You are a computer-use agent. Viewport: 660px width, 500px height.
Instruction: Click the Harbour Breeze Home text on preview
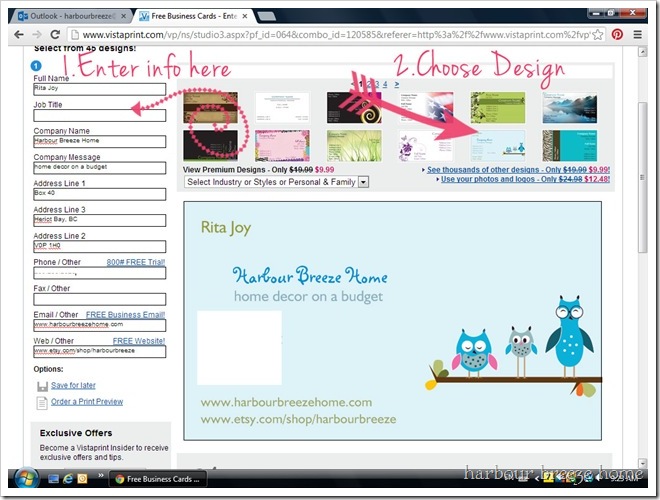click(310, 276)
